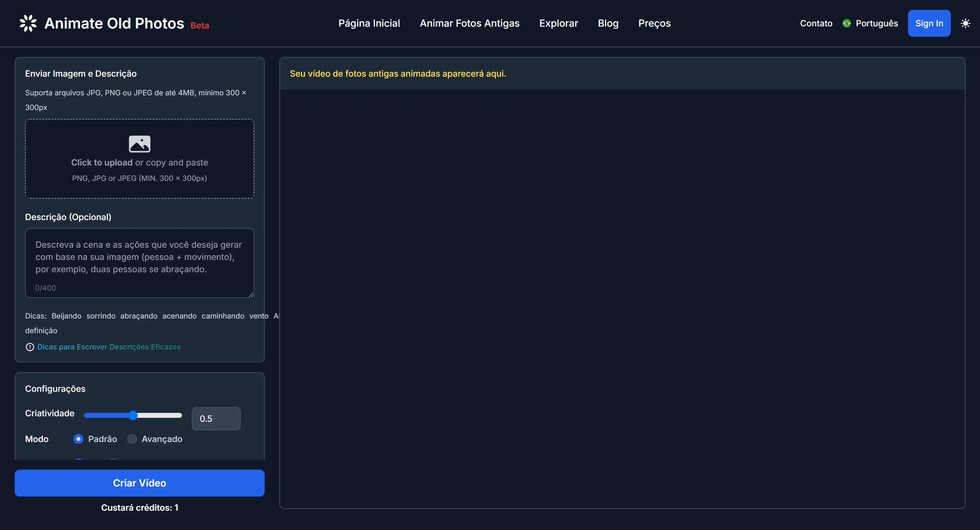Click the Animate Old Photos title text
This screenshot has height=530, width=980.
tap(114, 23)
